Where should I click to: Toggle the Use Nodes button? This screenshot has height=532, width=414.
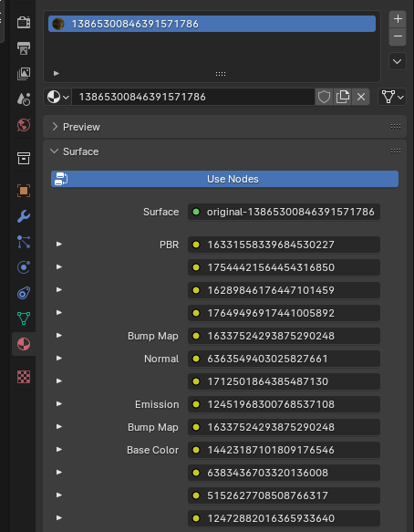[x=224, y=179]
